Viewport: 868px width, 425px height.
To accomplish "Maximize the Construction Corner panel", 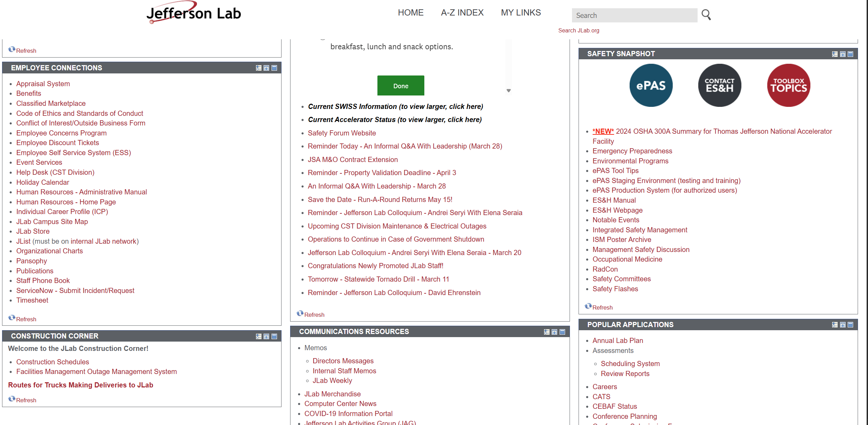I will click(x=274, y=336).
